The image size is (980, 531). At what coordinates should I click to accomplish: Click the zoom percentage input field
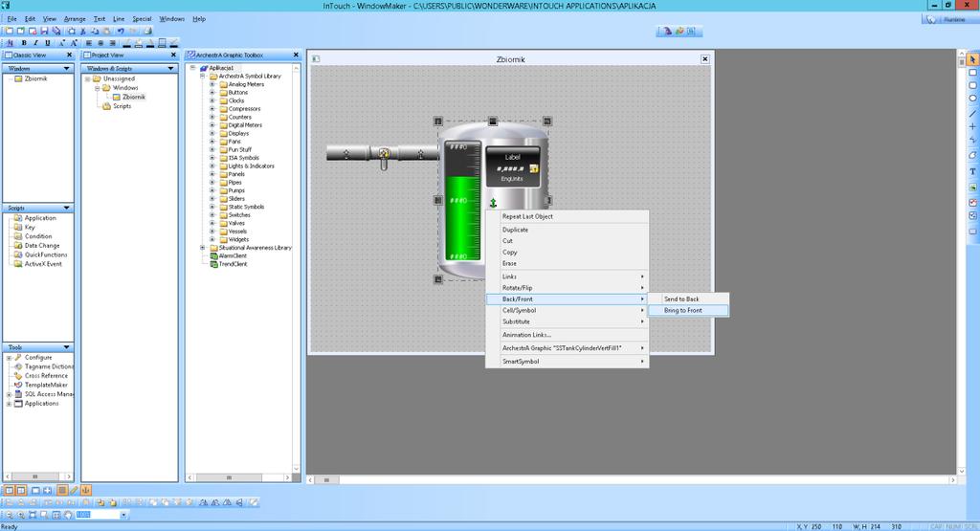click(x=98, y=515)
